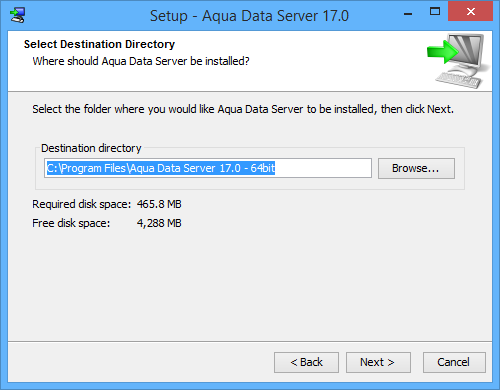Screen dimensions: 500x390
Task: Click the 'Setup - Aqua Data Server 17.0' title text
Action: pyautogui.click(x=249, y=16)
